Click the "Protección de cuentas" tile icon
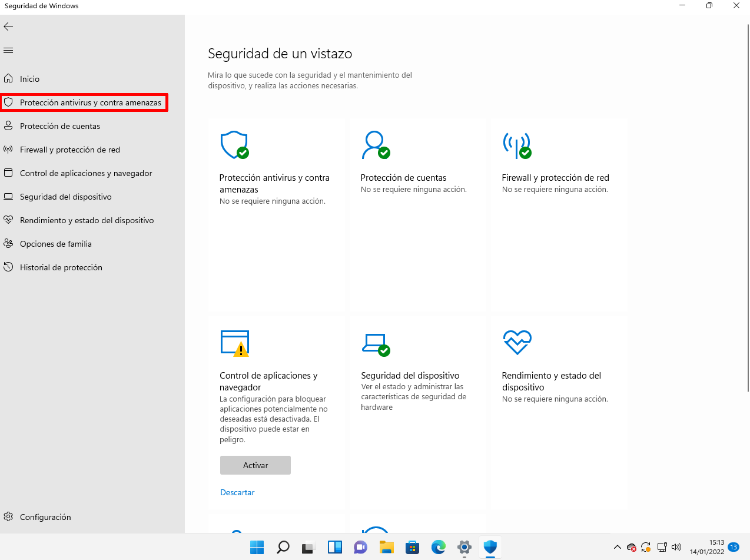 [376, 144]
